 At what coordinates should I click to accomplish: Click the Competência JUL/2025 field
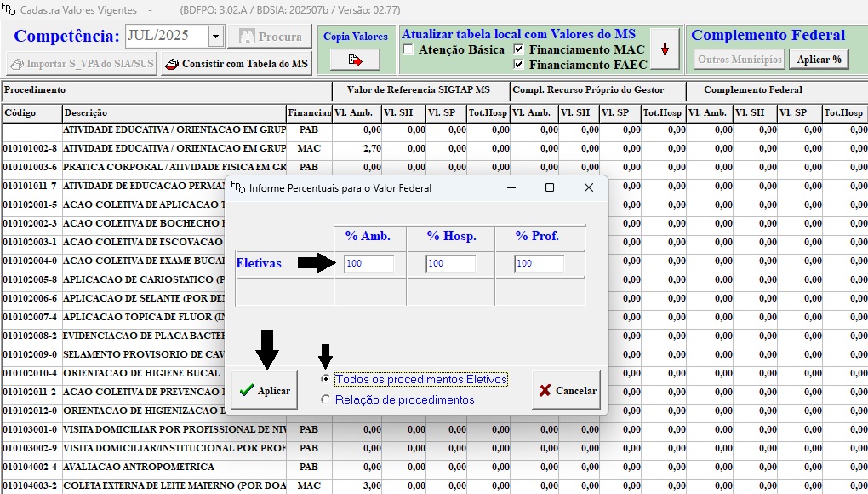pos(167,37)
